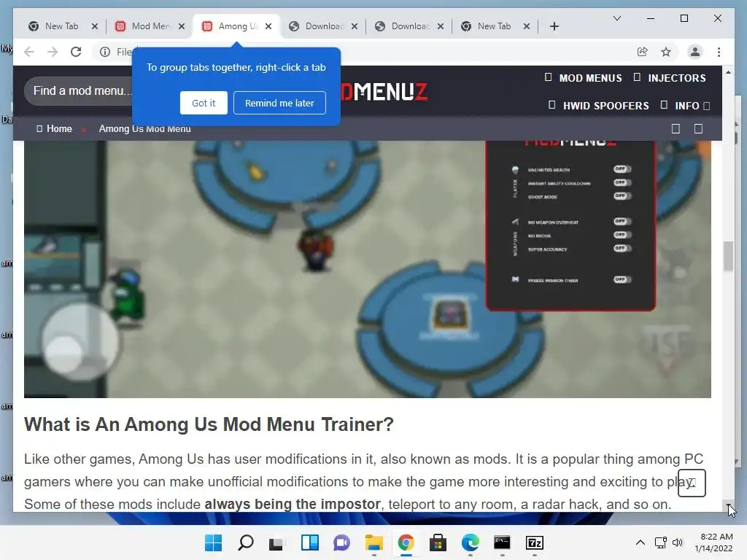
Task: Open the MOD MENUS navigation link
Action: (583, 77)
